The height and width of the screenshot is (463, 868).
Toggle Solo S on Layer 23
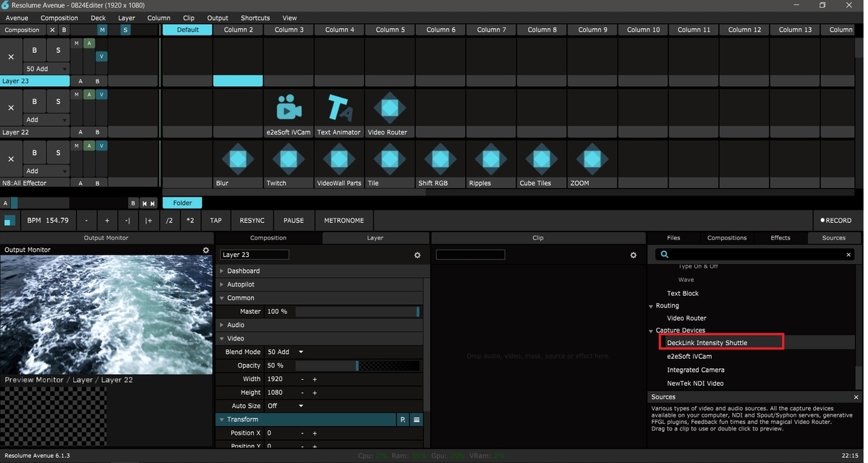[58, 51]
